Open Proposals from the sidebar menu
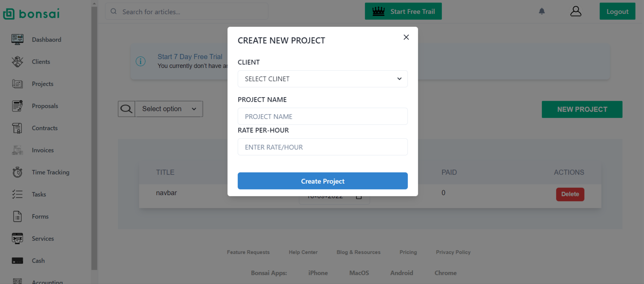Viewport: 644px width, 284px height. pyautogui.click(x=45, y=106)
